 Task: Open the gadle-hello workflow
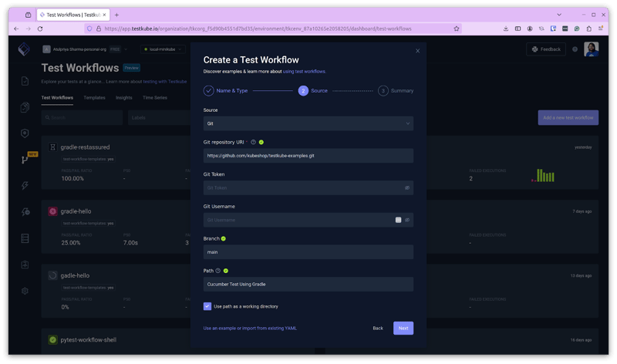point(75,275)
